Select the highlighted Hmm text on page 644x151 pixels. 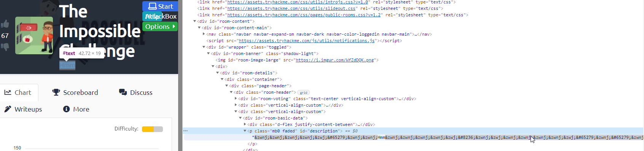pos(67,66)
